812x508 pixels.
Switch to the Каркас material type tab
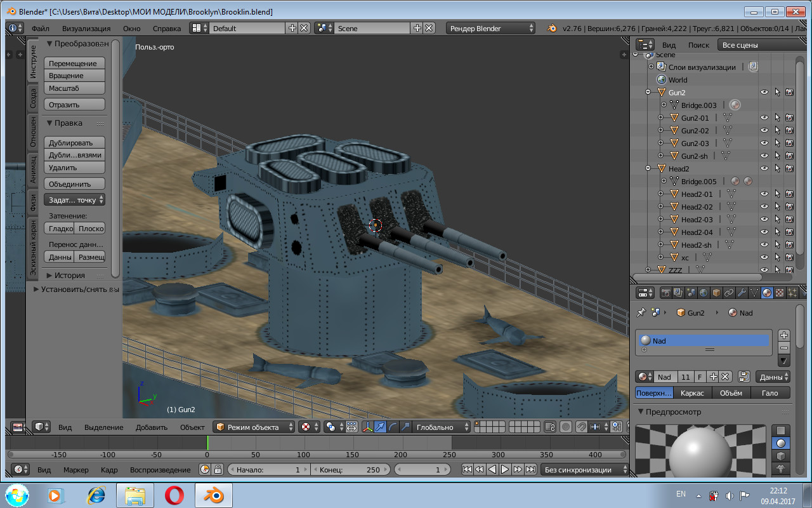[x=692, y=393]
